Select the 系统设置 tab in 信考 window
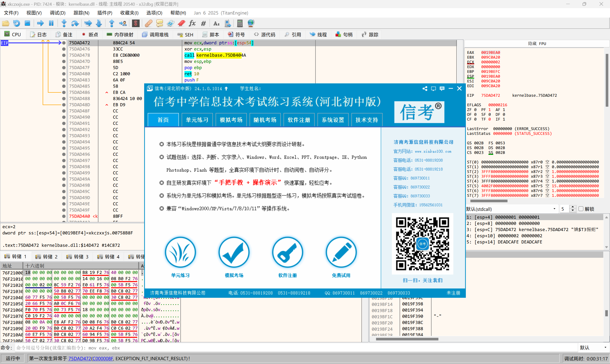Image resolution: width=610 pixels, height=364 pixels. point(333,120)
